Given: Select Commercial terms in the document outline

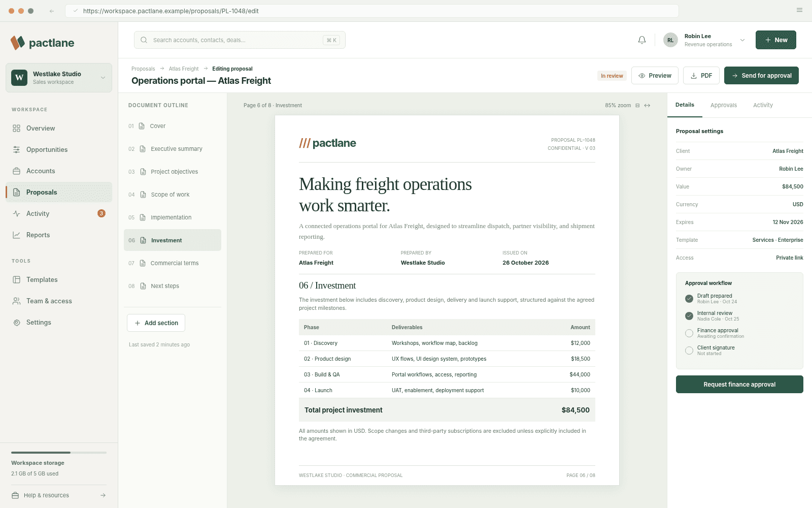Looking at the screenshot, I should (x=173, y=263).
